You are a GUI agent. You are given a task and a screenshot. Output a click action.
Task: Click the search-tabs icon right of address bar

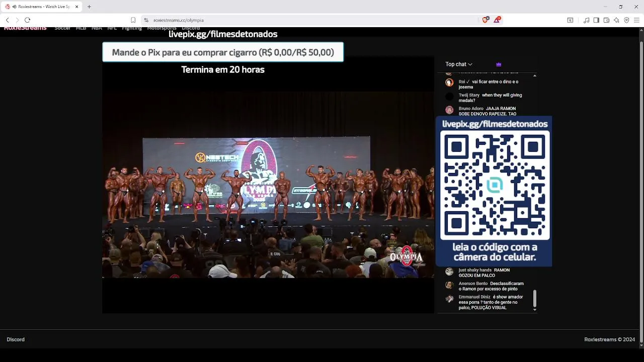(x=570, y=20)
